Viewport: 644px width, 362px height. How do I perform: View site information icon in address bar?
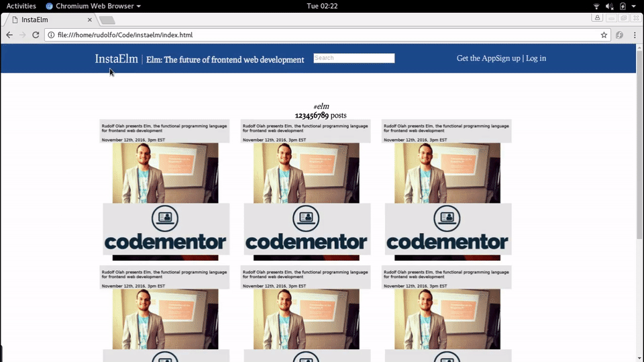51,35
